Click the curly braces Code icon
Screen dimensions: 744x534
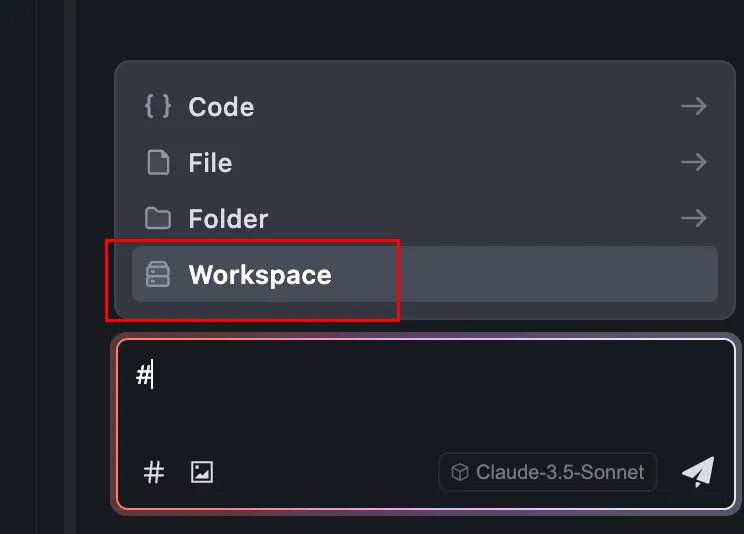click(158, 106)
